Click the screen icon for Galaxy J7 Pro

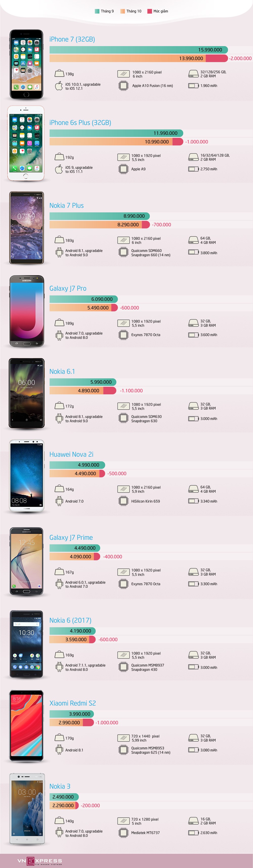[123, 323]
